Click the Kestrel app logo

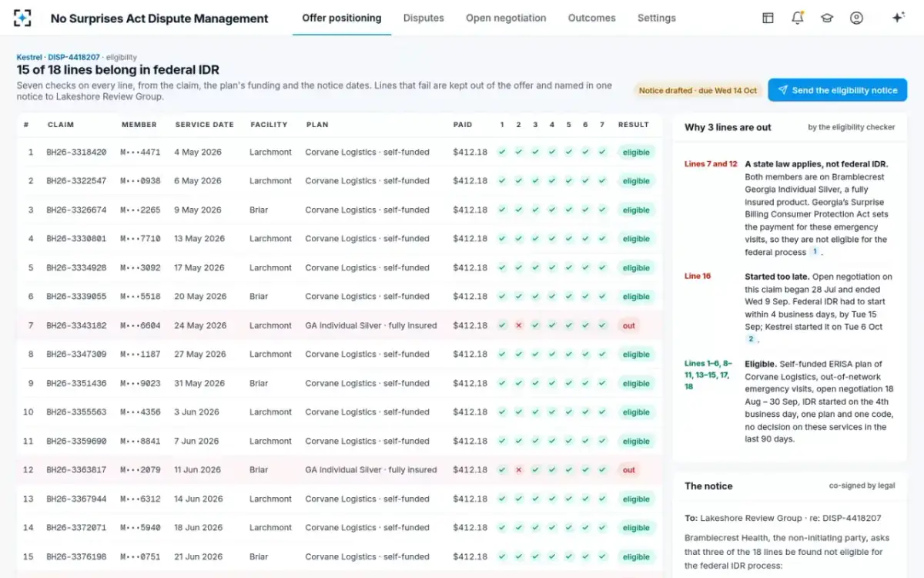[x=22, y=18]
